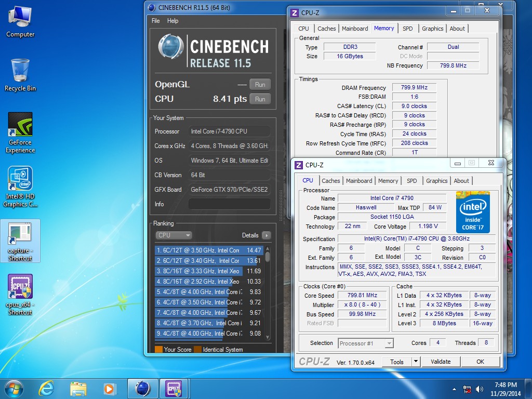Click the Tools button in CPU-Z

point(396,362)
